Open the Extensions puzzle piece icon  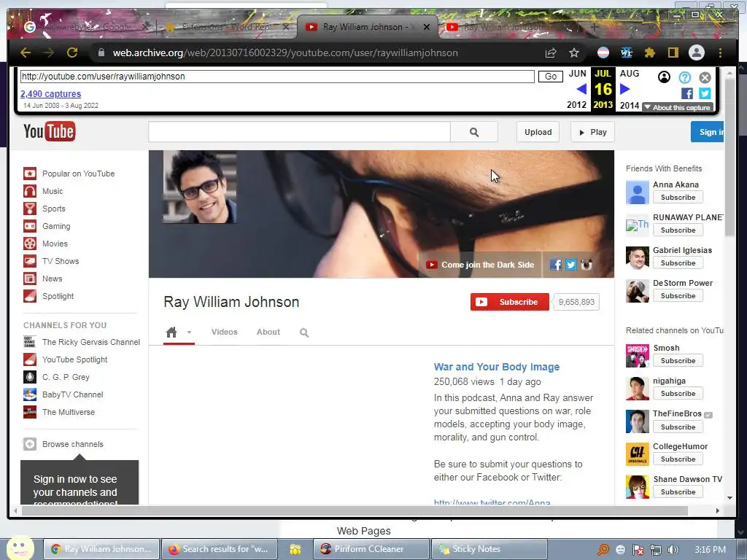[x=650, y=52]
